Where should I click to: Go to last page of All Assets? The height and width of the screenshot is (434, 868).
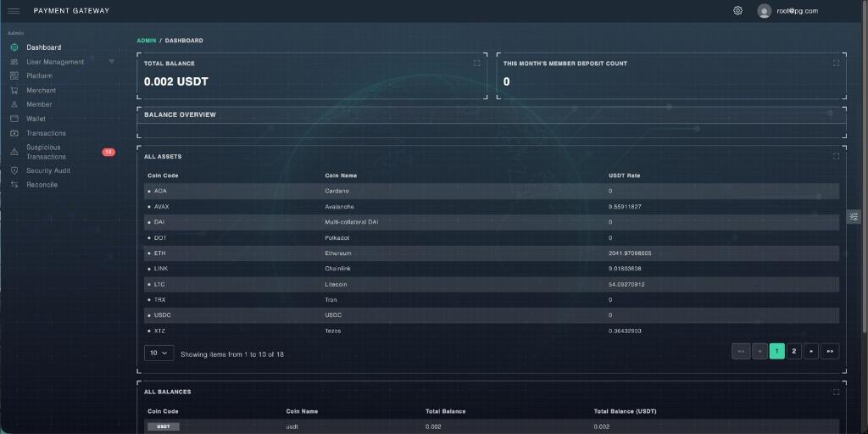830,351
